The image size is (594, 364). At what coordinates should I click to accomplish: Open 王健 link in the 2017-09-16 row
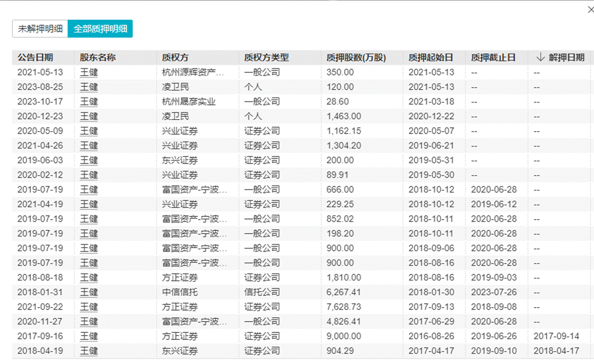(89, 336)
